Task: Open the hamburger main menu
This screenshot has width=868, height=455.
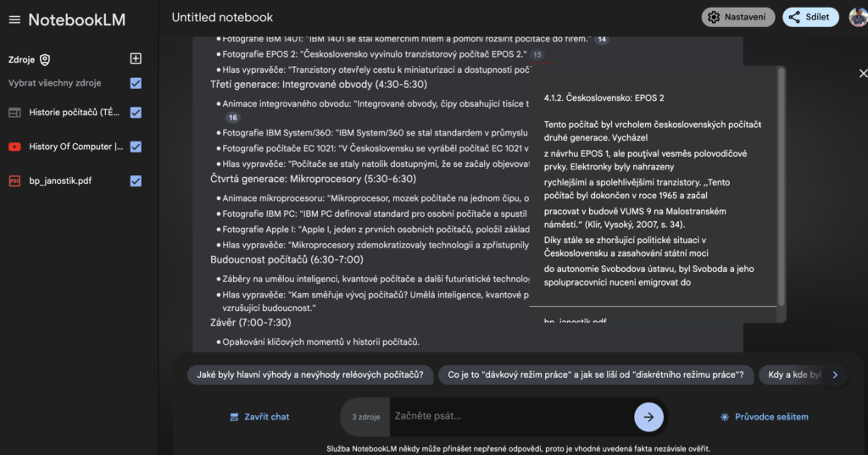Action: [14, 20]
